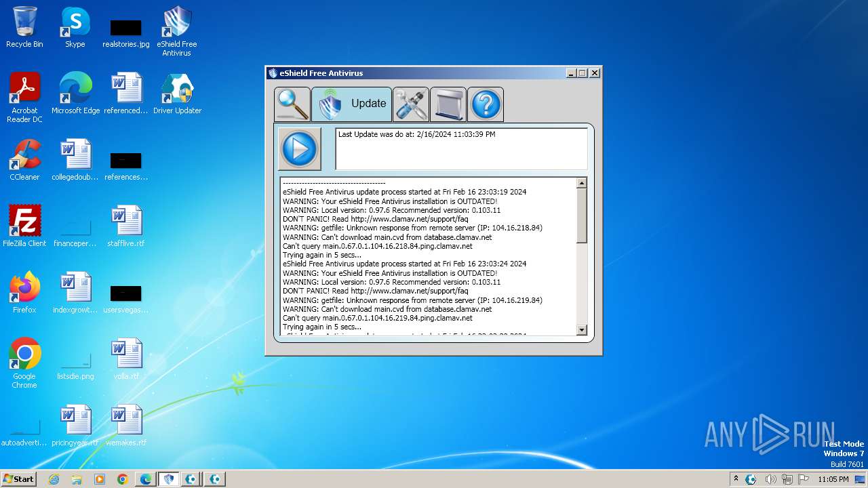Select Google Chrome desktop shortcut

coord(24,363)
